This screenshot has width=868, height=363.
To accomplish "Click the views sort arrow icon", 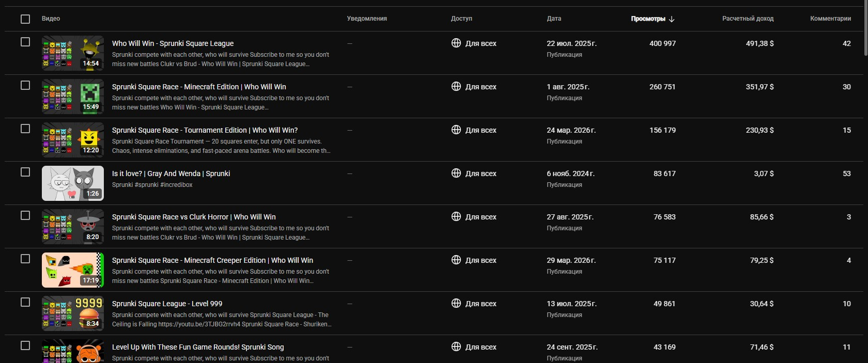I will pos(672,19).
